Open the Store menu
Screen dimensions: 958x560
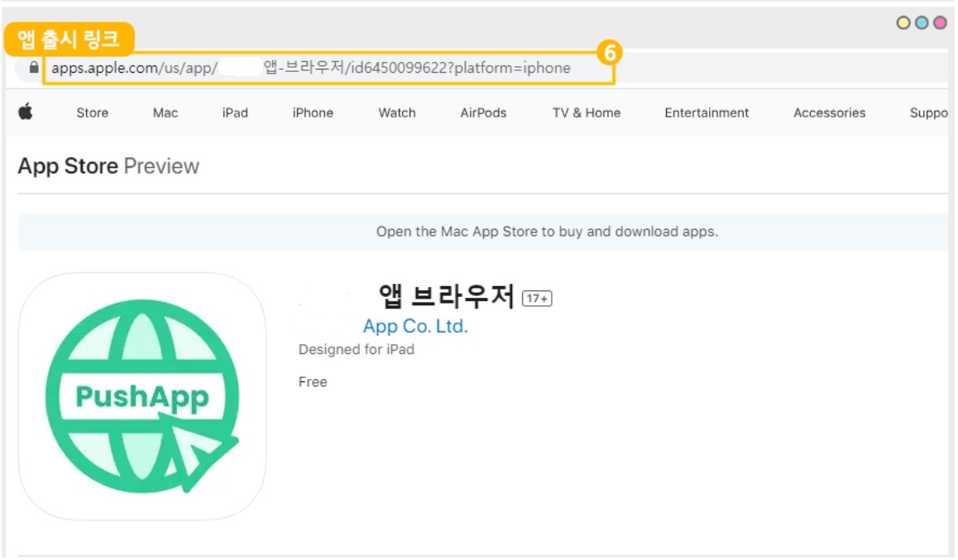pos(93,113)
